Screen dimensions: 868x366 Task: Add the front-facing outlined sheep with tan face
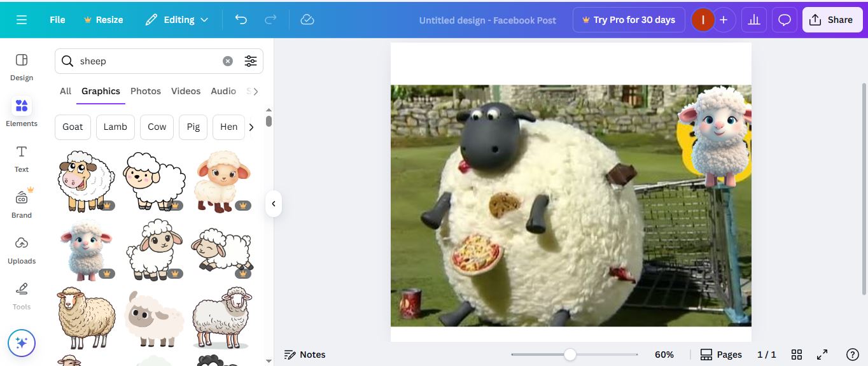click(x=154, y=250)
